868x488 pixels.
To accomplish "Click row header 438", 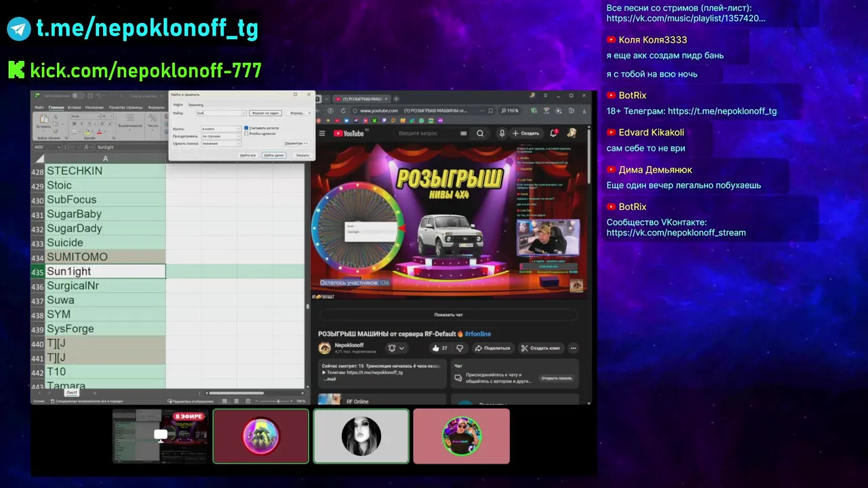I will click(x=37, y=314).
